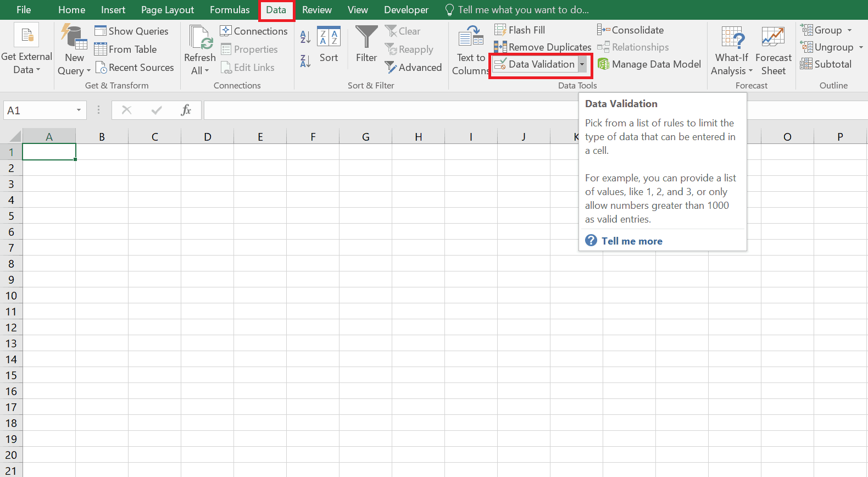Click the Insert Function fx button
868x477 pixels.
[x=186, y=110]
